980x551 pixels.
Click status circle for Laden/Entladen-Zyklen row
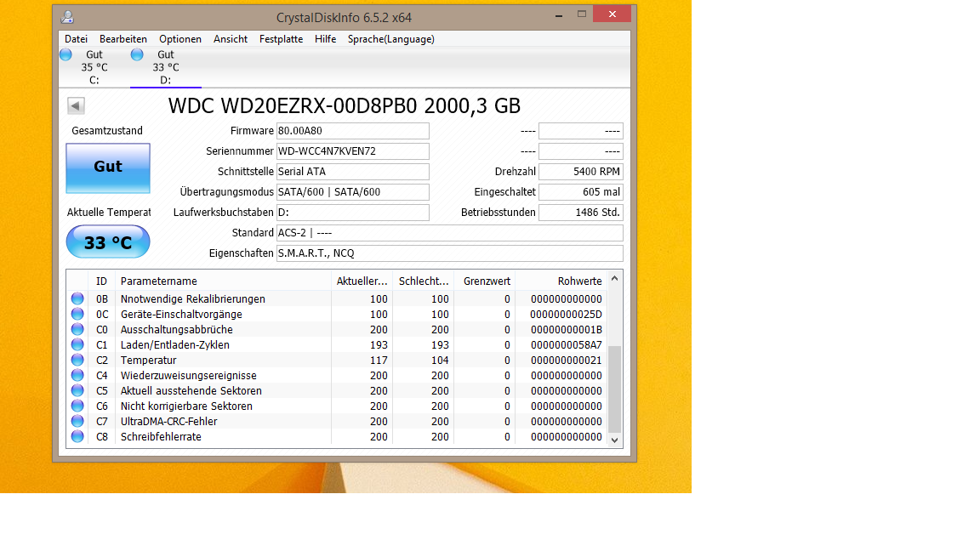[77, 345]
